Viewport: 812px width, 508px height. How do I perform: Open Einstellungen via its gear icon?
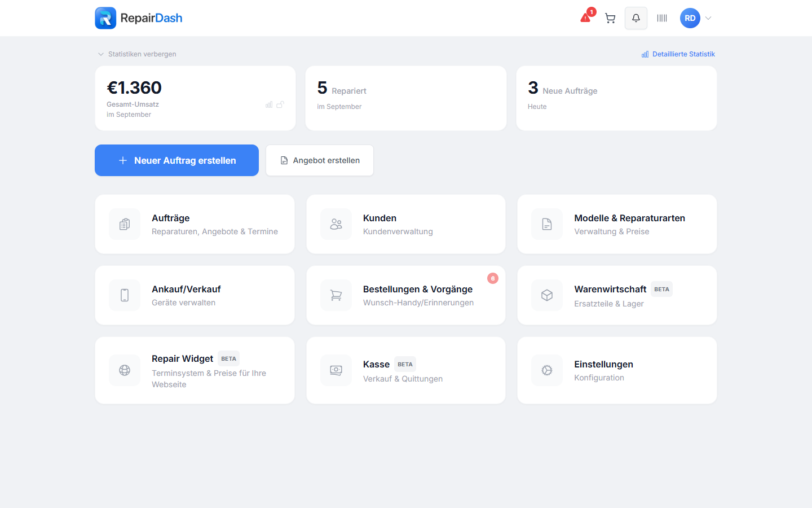(547, 370)
